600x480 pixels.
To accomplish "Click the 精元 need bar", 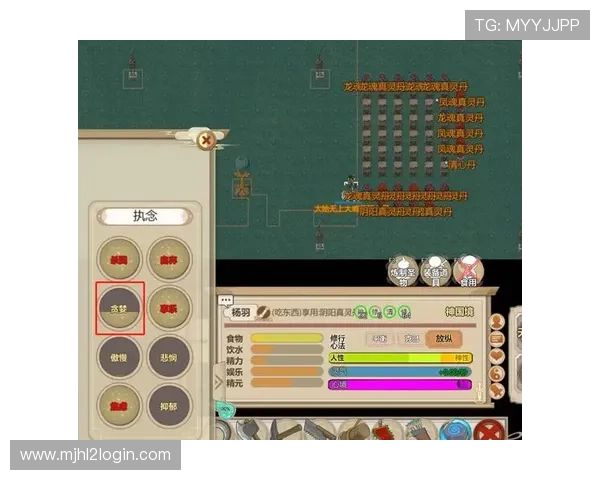I will click(287, 382).
